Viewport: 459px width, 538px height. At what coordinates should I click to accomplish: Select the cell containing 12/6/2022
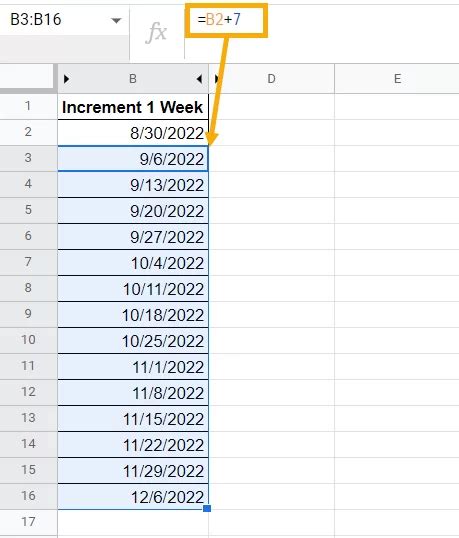[133, 496]
